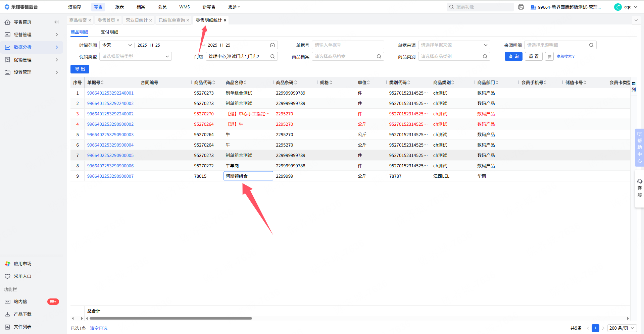The height and width of the screenshot is (334, 644).
Task: Switch to the 零售首页 page tab
Action: pos(106,20)
